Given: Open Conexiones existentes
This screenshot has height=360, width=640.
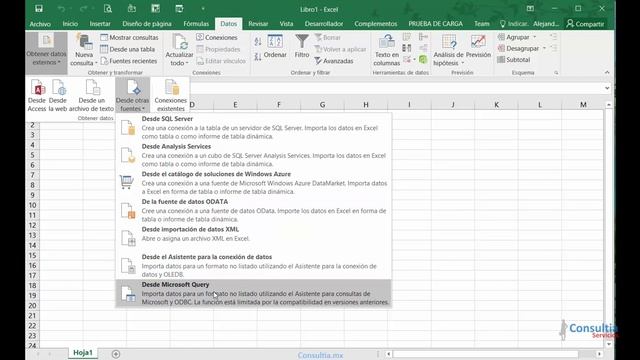Looking at the screenshot, I should click(171, 95).
